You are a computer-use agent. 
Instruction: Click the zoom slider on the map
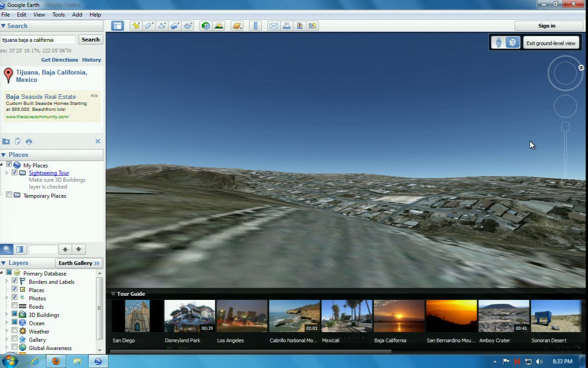click(x=565, y=155)
